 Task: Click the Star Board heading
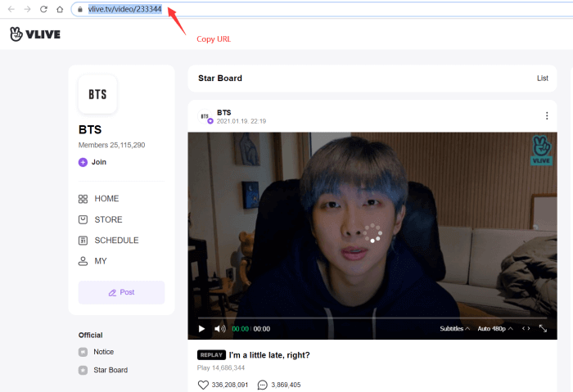coord(220,79)
